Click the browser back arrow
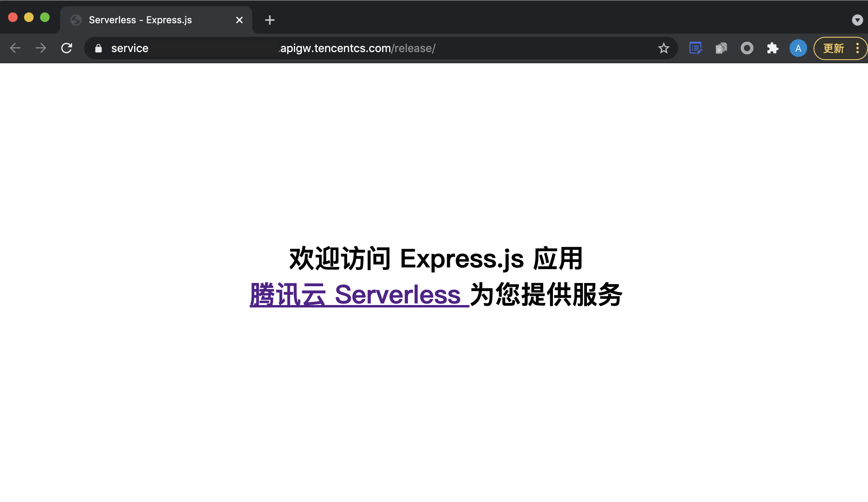The width and height of the screenshot is (868, 502). point(15,48)
